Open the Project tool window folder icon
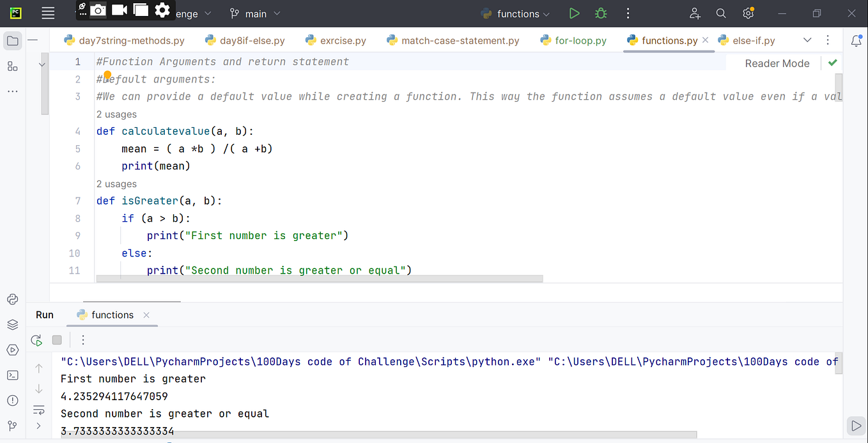 pos(12,40)
